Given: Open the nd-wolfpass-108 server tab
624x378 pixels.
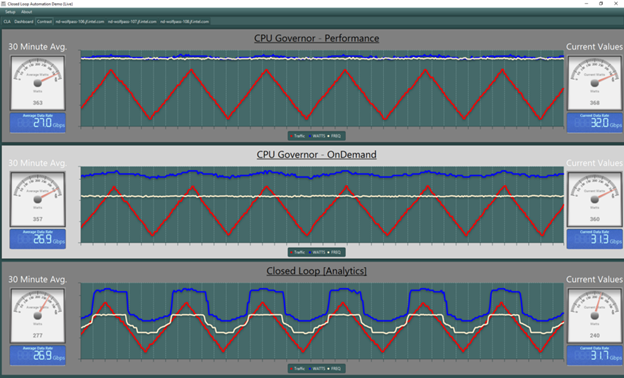Looking at the screenshot, I should (184, 21).
